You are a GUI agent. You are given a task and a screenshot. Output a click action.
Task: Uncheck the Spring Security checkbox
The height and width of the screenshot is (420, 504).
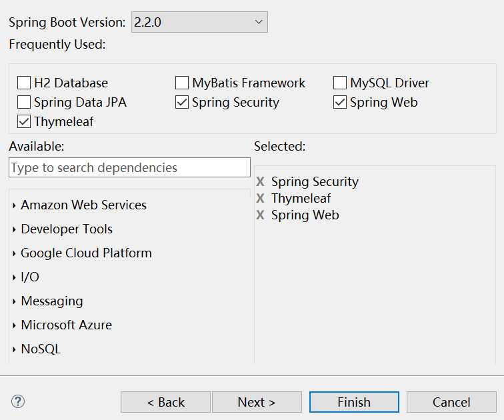click(x=182, y=102)
